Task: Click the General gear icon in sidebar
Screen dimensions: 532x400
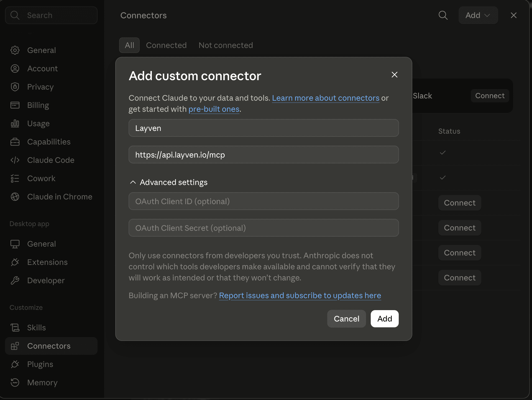Action: 15,50
